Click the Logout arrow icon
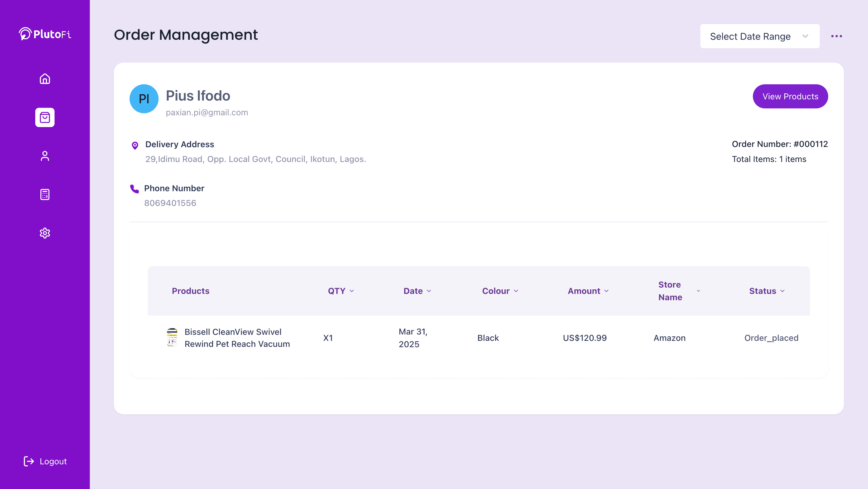 pos(29,461)
